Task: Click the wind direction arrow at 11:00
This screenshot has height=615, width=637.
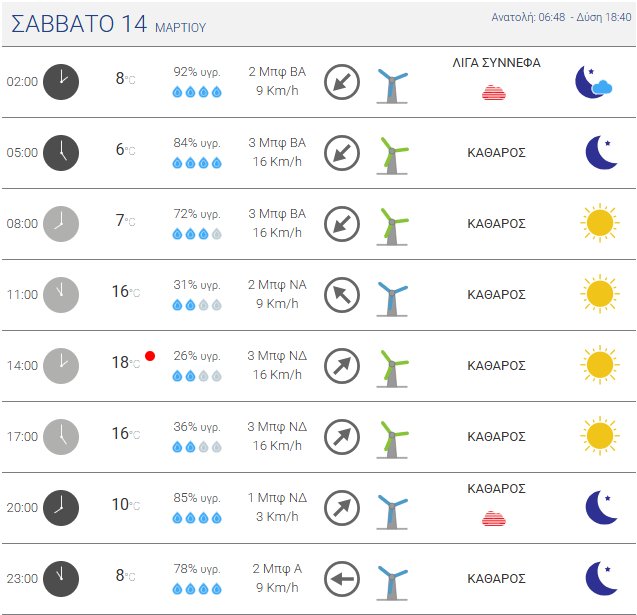Action: [342, 294]
